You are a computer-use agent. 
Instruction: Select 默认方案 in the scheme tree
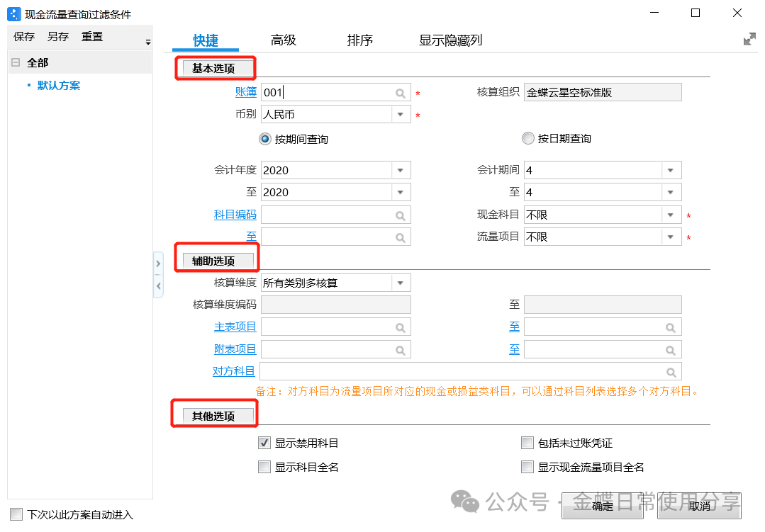coord(59,86)
